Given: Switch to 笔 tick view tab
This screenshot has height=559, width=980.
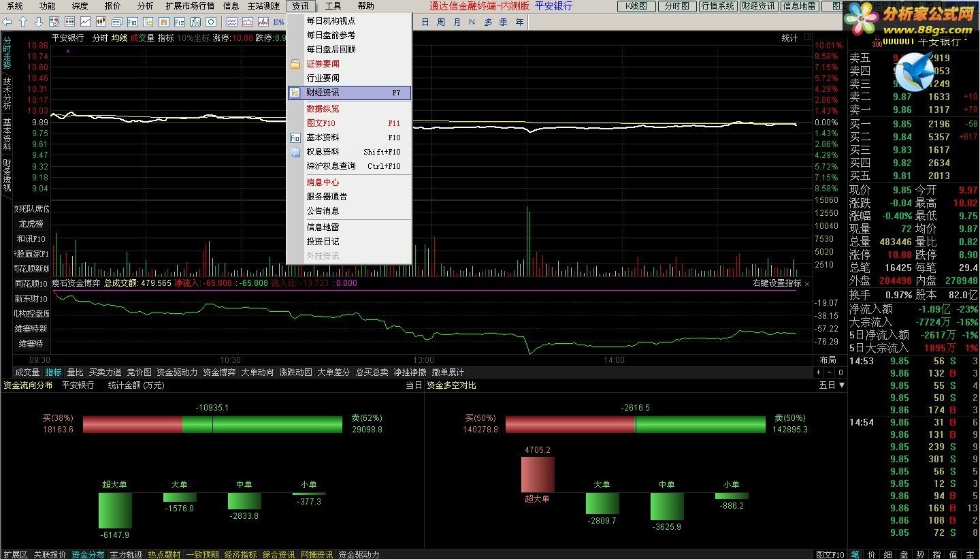Looking at the screenshot, I should [x=854, y=554].
